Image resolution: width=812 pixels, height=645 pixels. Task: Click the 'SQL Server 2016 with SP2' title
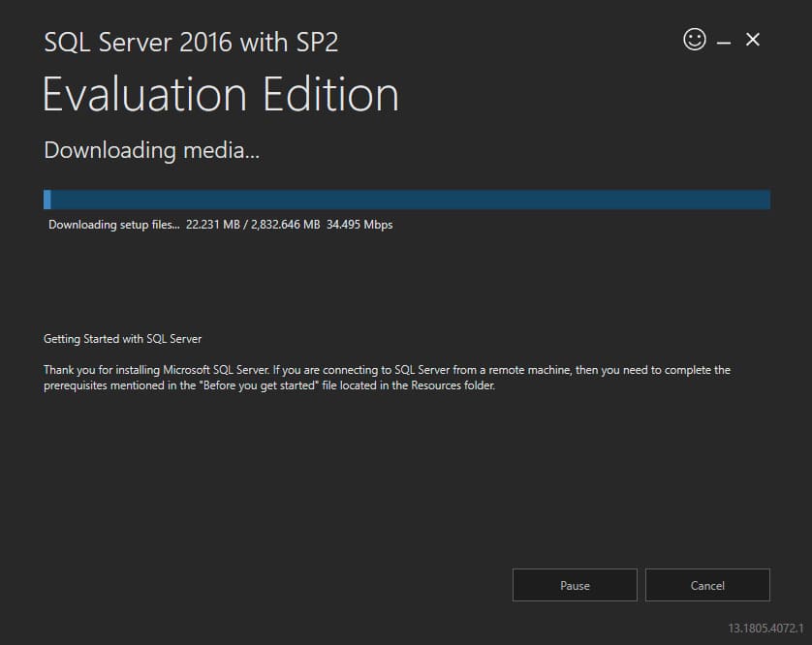[191, 43]
